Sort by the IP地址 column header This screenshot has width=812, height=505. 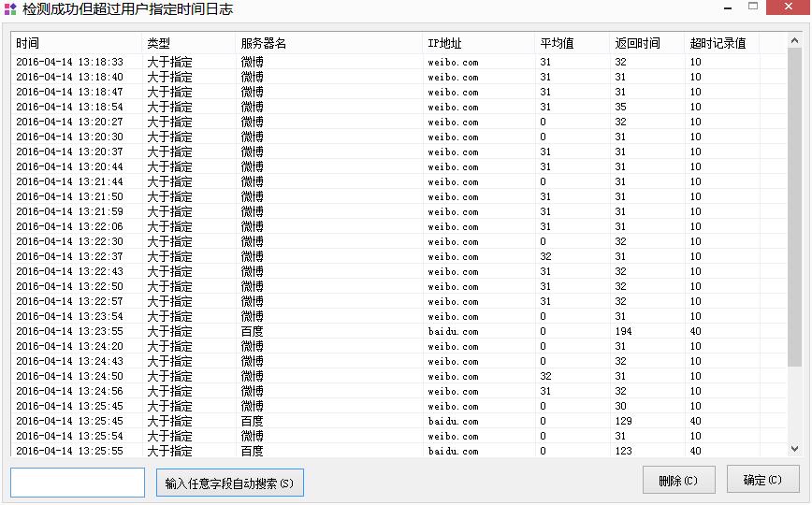tap(479, 44)
